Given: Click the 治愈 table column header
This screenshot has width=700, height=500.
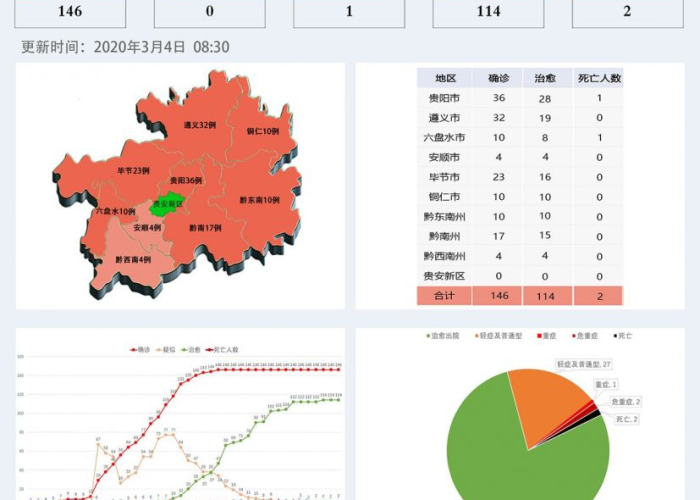Looking at the screenshot, I should [545, 78].
